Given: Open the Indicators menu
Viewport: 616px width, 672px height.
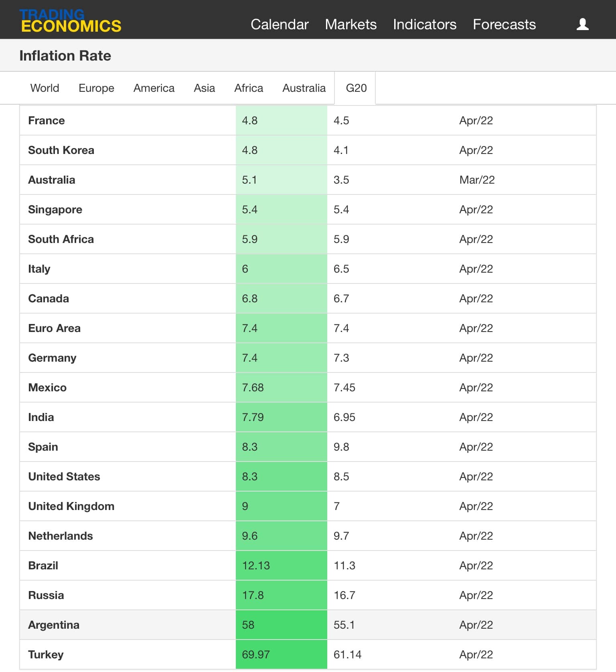Looking at the screenshot, I should pyautogui.click(x=424, y=24).
